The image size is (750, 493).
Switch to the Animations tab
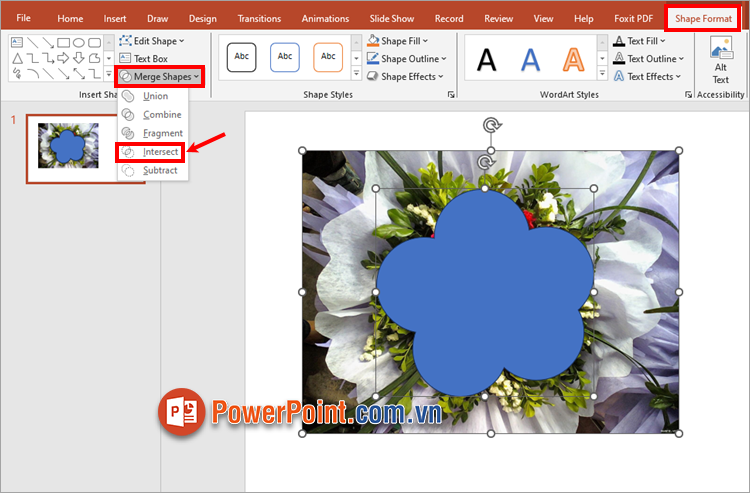pyautogui.click(x=325, y=19)
